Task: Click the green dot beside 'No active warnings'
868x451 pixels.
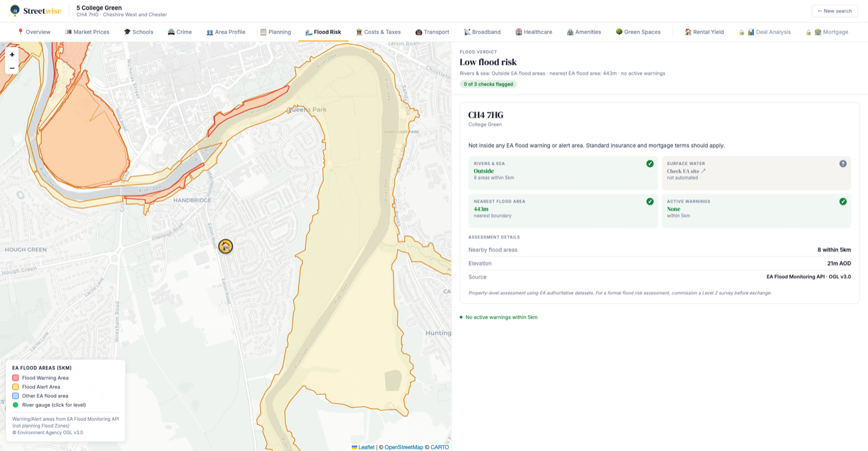Action: click(461, 317)
